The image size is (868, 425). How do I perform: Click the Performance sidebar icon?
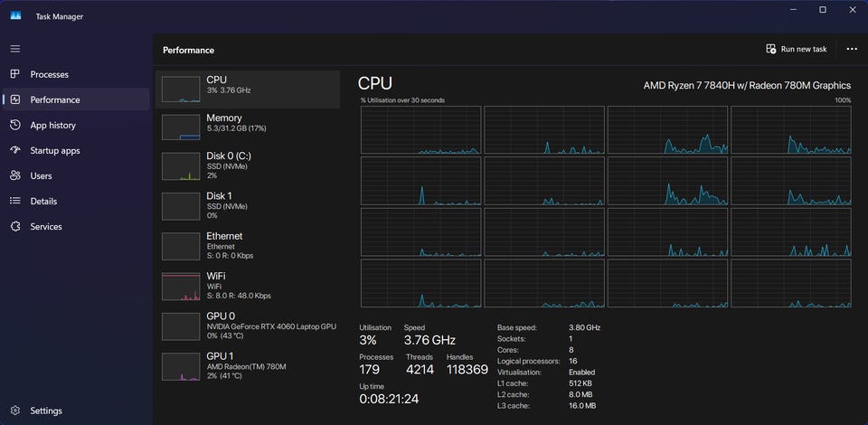click(x=15, y=99)
